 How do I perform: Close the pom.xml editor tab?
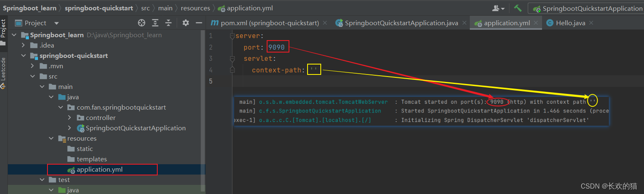(325, 23)
